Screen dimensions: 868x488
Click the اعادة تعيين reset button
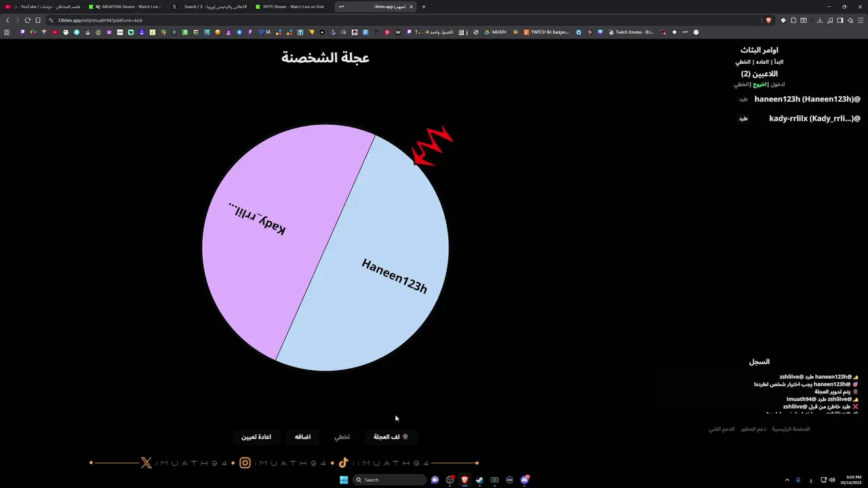pos(256,437)
